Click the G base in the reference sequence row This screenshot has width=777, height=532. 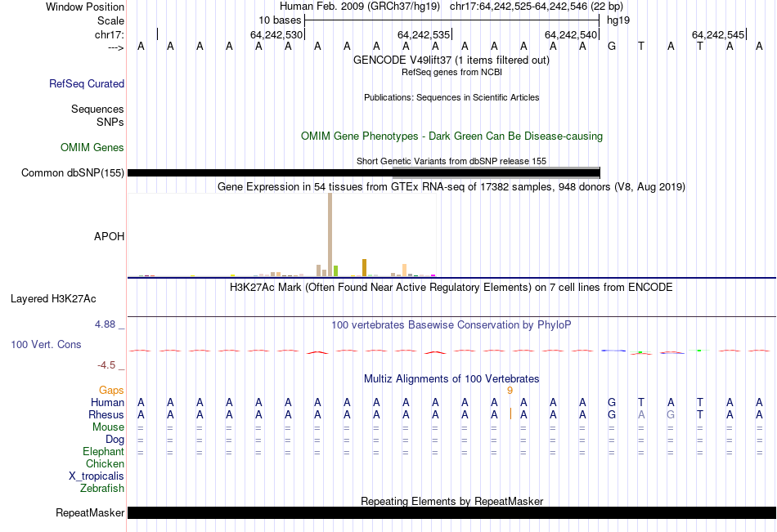[x=612, y=46]
